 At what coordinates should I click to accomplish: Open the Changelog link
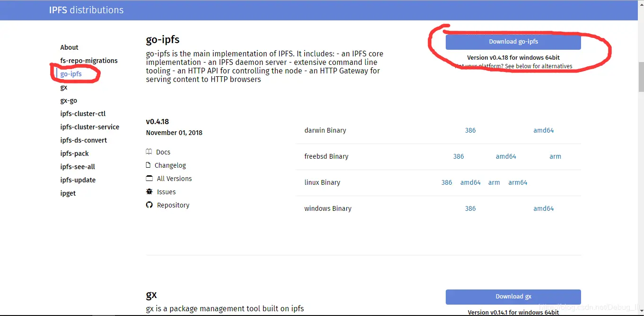(170, 165)
